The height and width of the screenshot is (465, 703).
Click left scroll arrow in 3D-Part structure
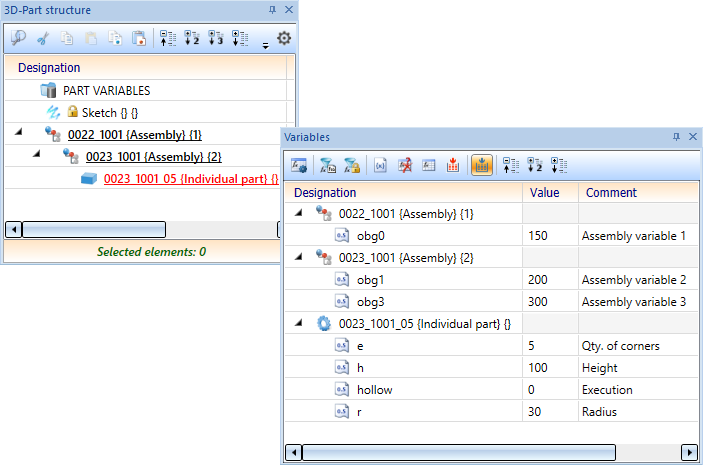click(14, 230)
